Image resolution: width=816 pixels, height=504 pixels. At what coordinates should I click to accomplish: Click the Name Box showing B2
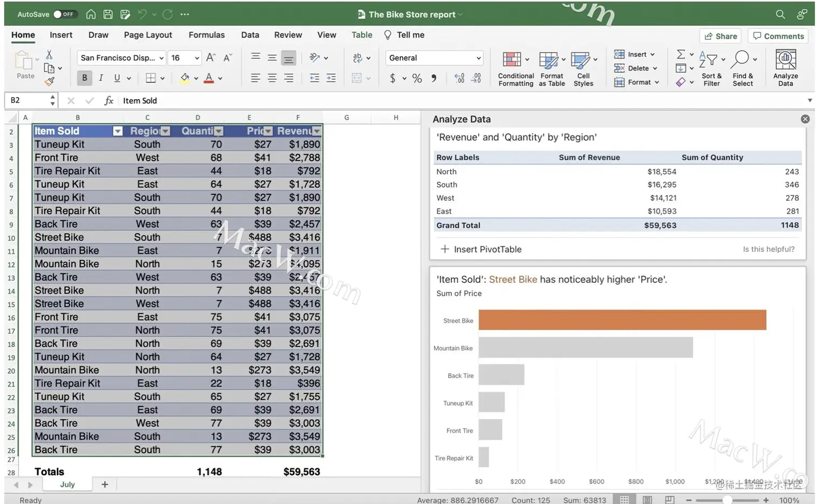coord(30,100)
